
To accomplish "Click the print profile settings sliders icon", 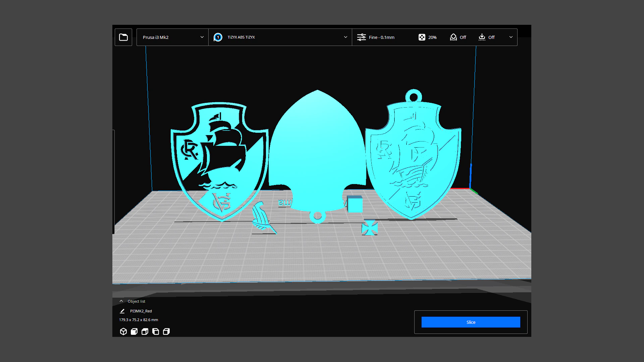I will coord(361,37).
